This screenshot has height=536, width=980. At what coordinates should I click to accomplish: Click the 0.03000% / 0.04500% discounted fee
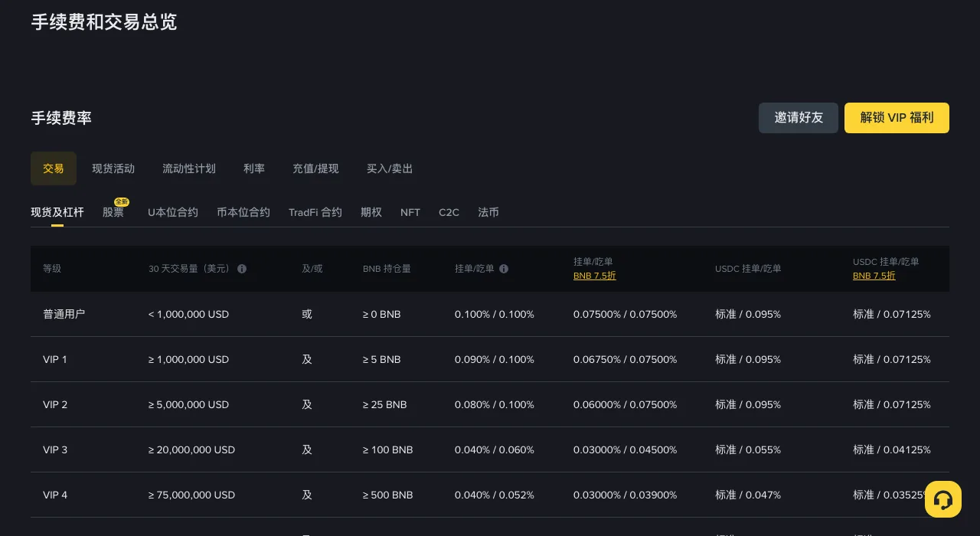pos(626,449)
